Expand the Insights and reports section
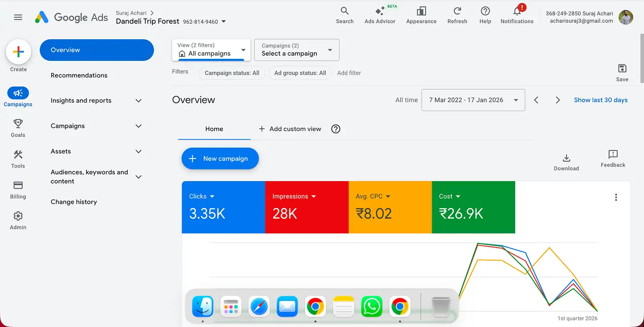The width and height of the screenshot is (644, 327). (96, 100)
